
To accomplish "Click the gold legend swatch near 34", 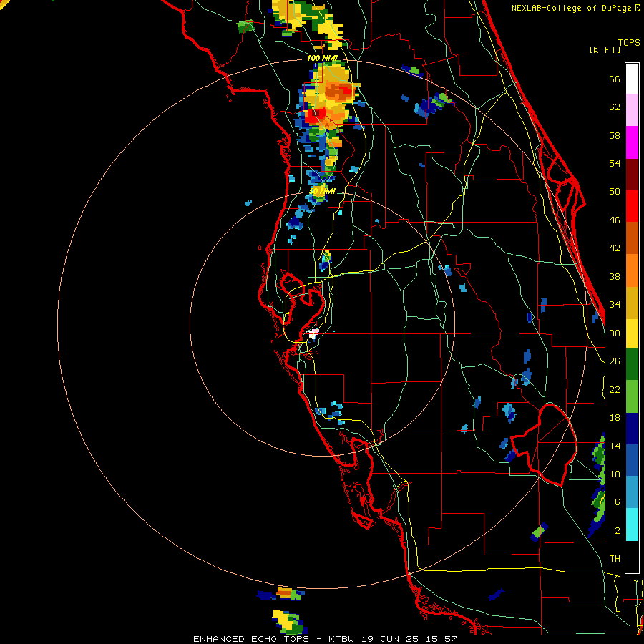I will (632, 303).
